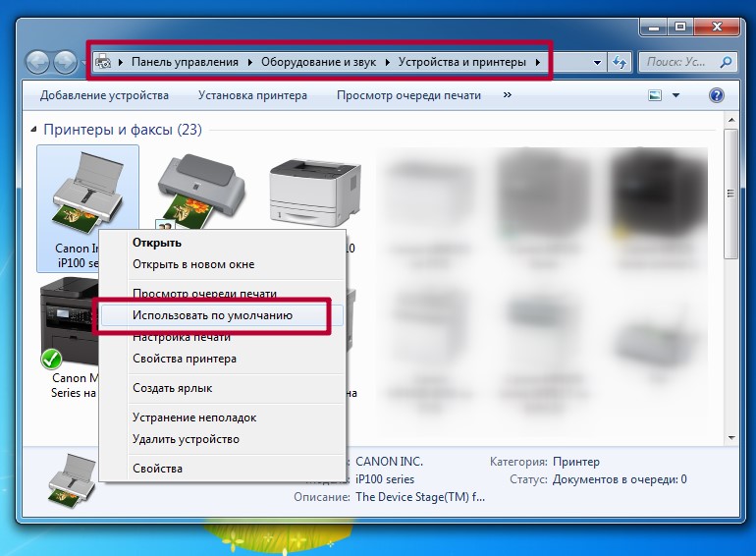
Task: Click The Device Stage(TM) description text
Action: (420, 497)
